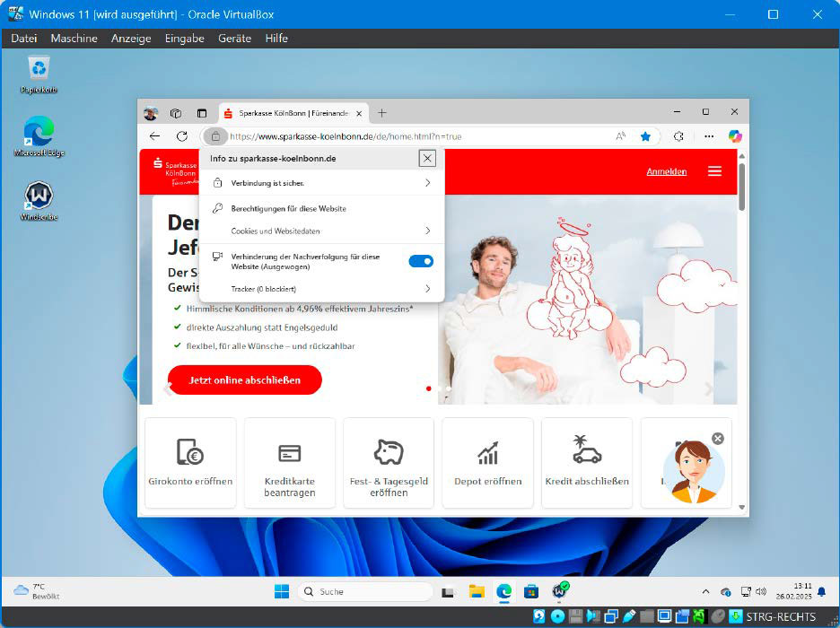This screenshot has height=628, width=840.
Task: Open the Geräte menu in VirtualBox
Action: 234,39
